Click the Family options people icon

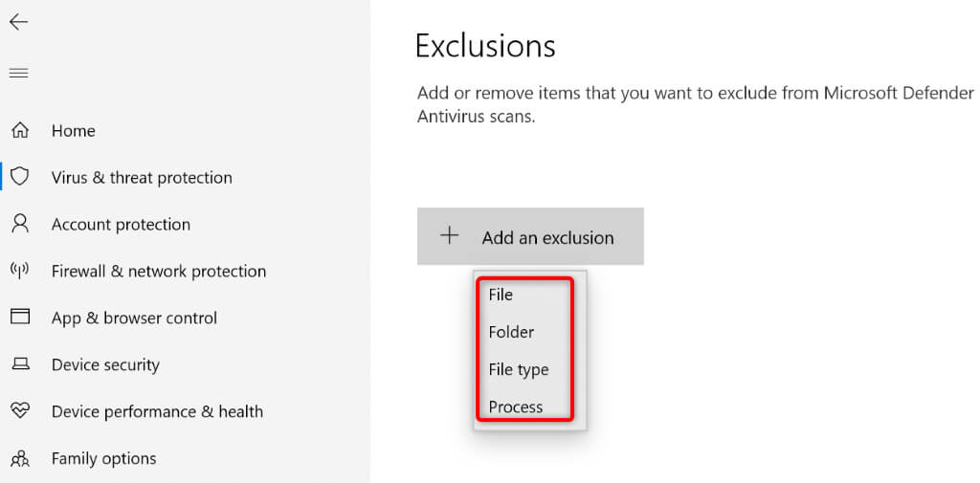point(19,458)
